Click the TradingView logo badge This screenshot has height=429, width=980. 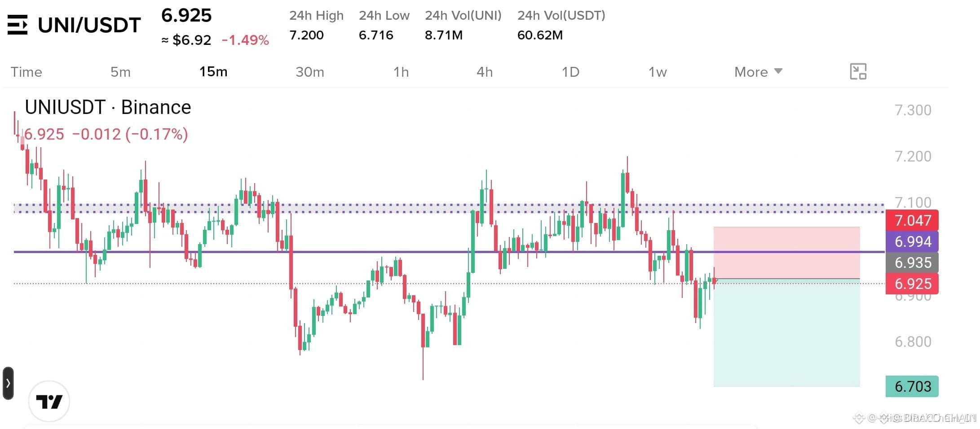(x=49, y=401)
